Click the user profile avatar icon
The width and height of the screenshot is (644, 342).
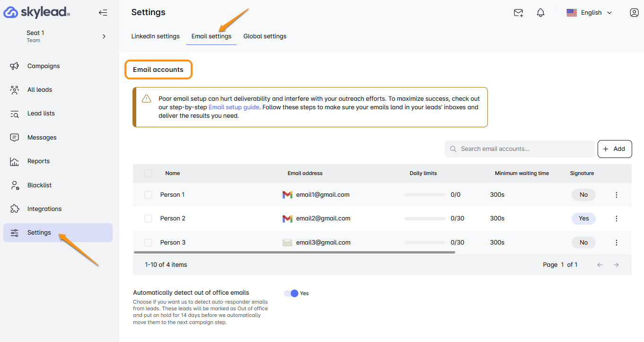click(634, 13)
